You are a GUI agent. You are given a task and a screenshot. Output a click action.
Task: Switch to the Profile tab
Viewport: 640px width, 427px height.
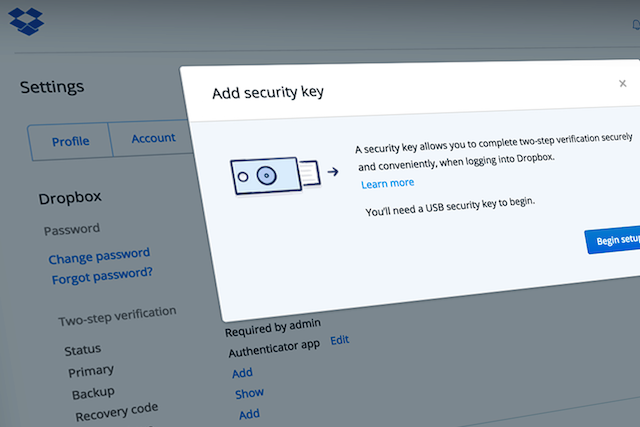point(70,142)
